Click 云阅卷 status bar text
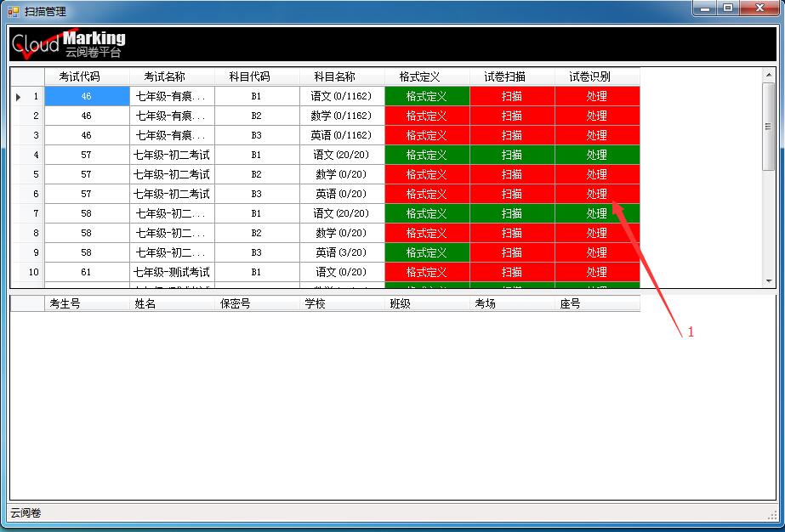This screenshot has height=532, width=785. click(26, 513)
